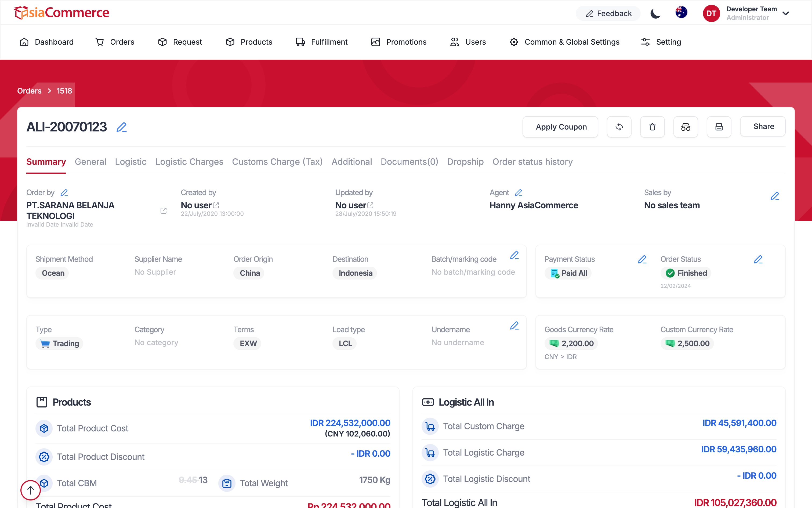Click the DT user avatar
The width and height of the screenshot is (812, 508).
pos(711,13)
